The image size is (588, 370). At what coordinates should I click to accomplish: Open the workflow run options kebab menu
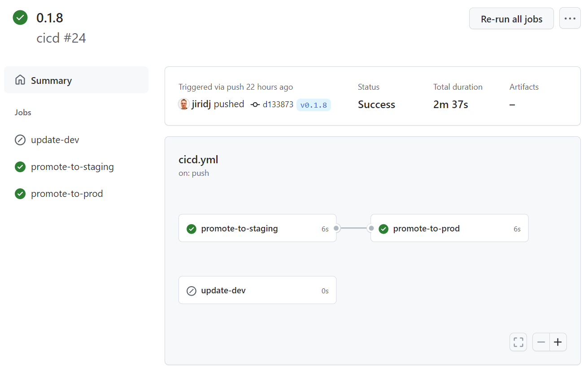[570, 18]
